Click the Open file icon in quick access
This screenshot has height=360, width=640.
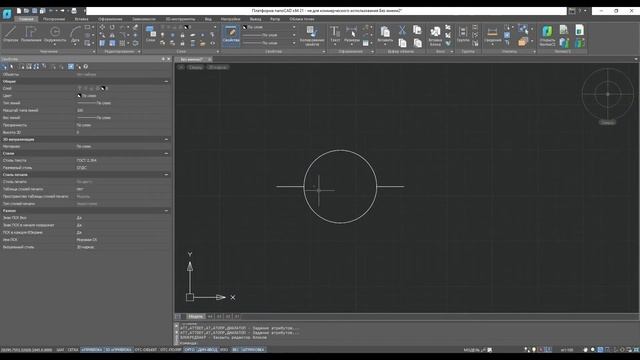point(27,11)
